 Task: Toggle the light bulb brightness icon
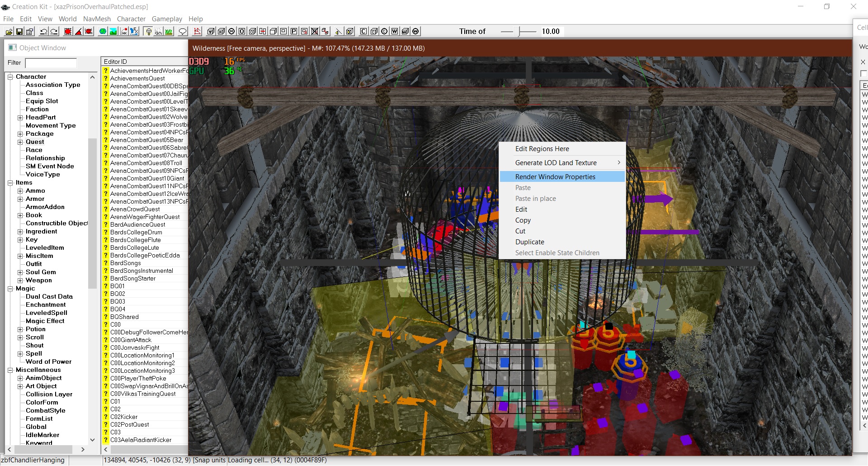[x=148, y=31]
